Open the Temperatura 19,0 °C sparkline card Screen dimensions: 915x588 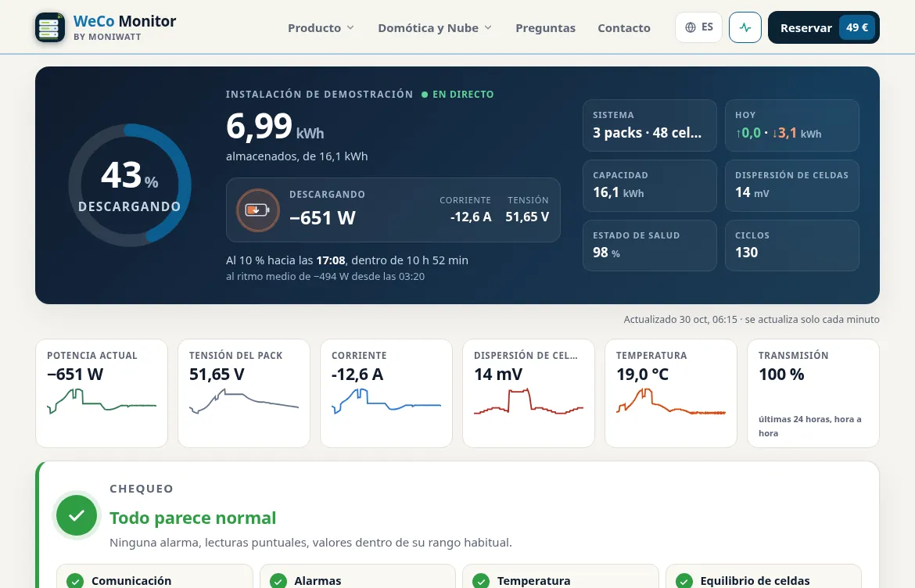[671, 393]
